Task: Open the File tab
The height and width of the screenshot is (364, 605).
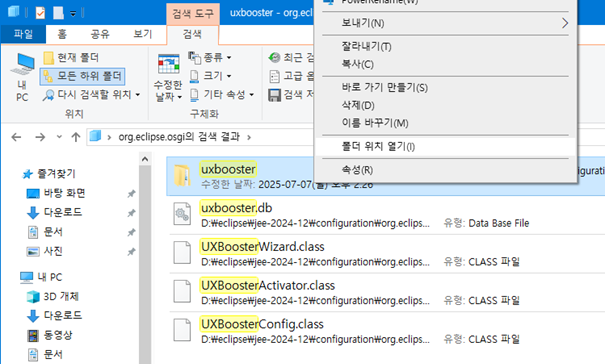Action: tap(23, 34)
